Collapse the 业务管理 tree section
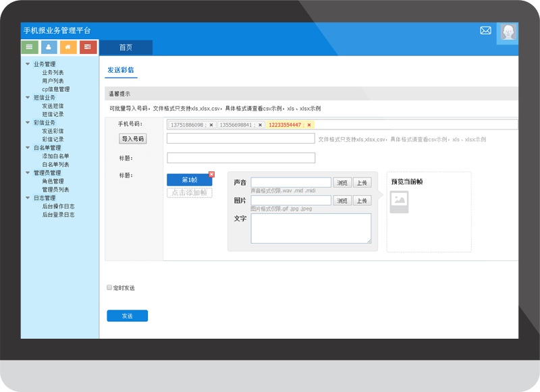This screenshot has width=540, height=392. click(x=28, y=64)
